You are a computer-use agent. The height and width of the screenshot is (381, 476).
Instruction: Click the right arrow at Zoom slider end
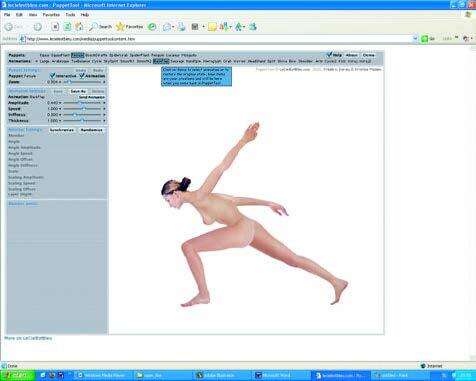tap(104, 82)
